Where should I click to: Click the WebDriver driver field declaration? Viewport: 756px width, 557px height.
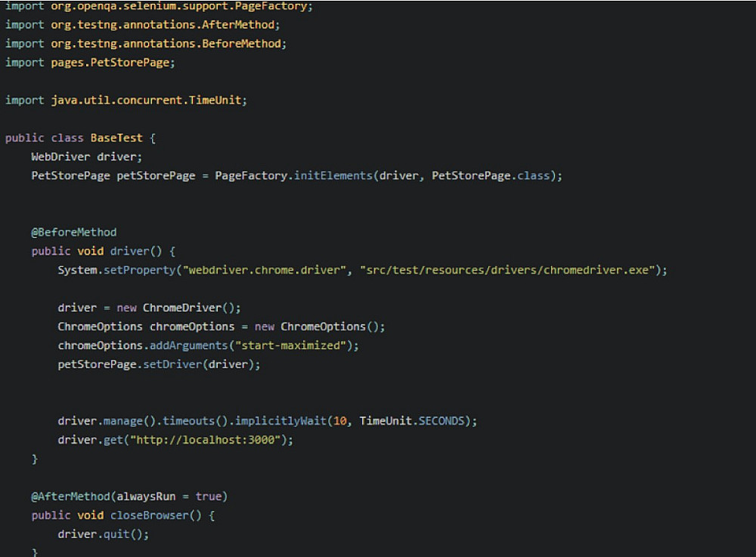87,156
